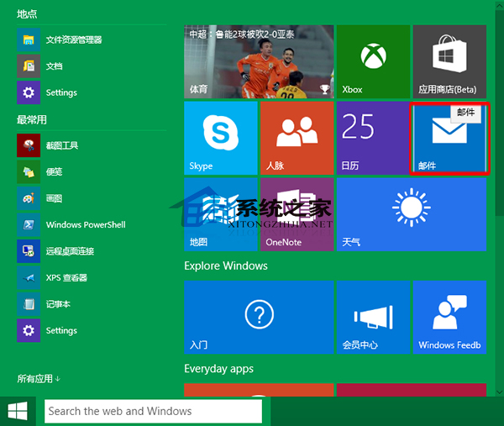Click the 文件资源管理器 label
The height and width of the screenshot is (426, 504).
(x=74, y=39)
